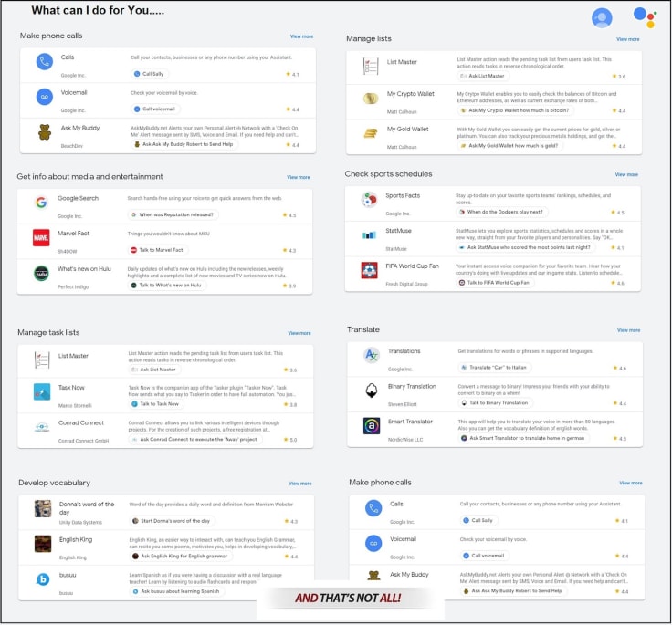Click 'Ask My Crypto Wallet how much is bitcoin?'
This screenshot has width=672, height=625.
pyautogui.click(x=516, y=110)
